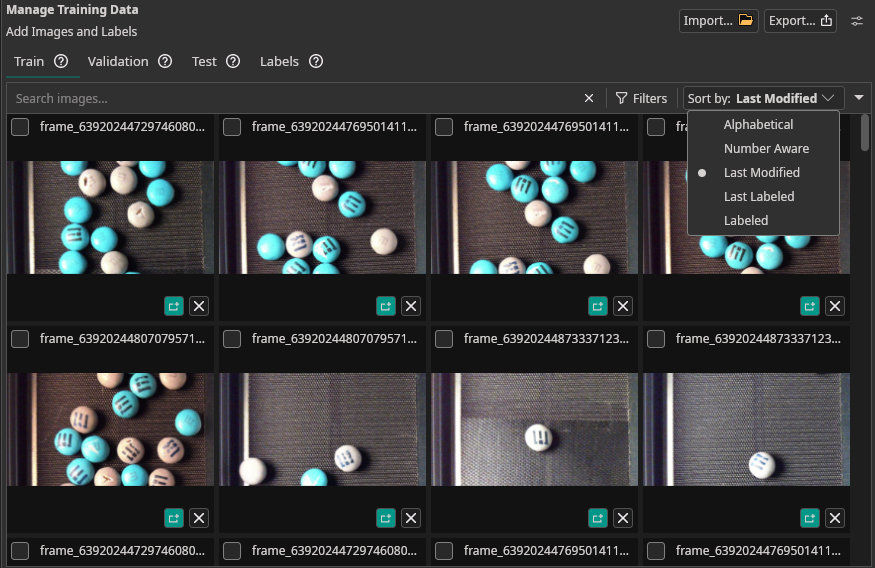
Task: Remove top-left frame_63920244729746080 image
Action: tap(199, 306)
